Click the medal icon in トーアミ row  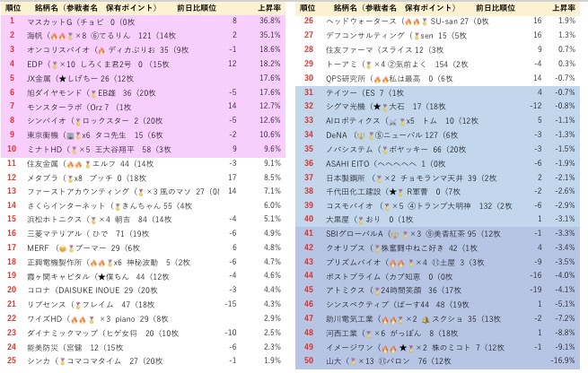tap(370, 64)
